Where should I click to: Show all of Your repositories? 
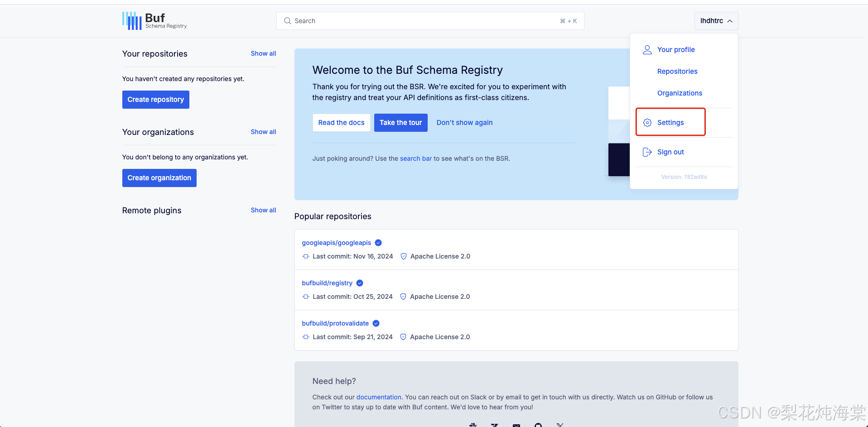click(x=263, y=53)
